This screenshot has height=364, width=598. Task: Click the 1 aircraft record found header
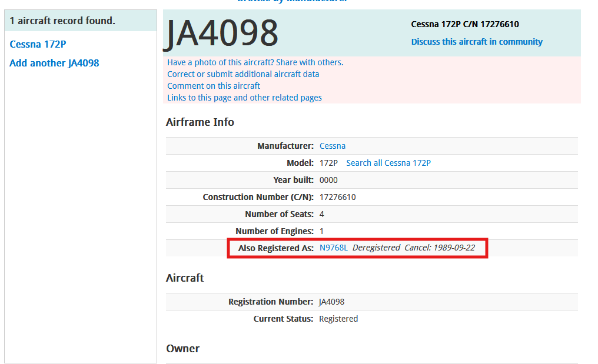click(62, 21)
